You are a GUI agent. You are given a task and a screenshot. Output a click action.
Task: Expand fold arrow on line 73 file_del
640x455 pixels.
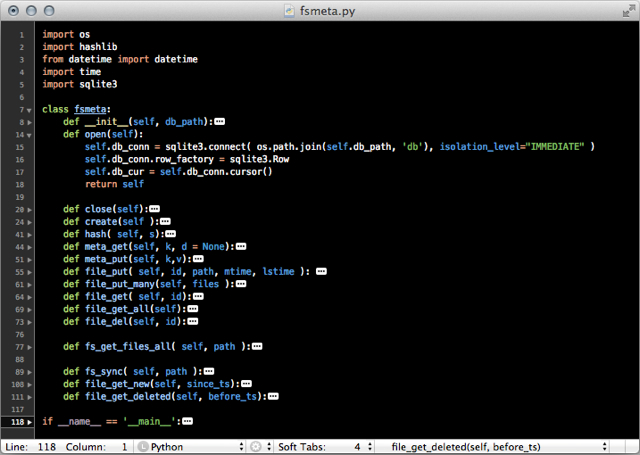(x=29, y=322)
